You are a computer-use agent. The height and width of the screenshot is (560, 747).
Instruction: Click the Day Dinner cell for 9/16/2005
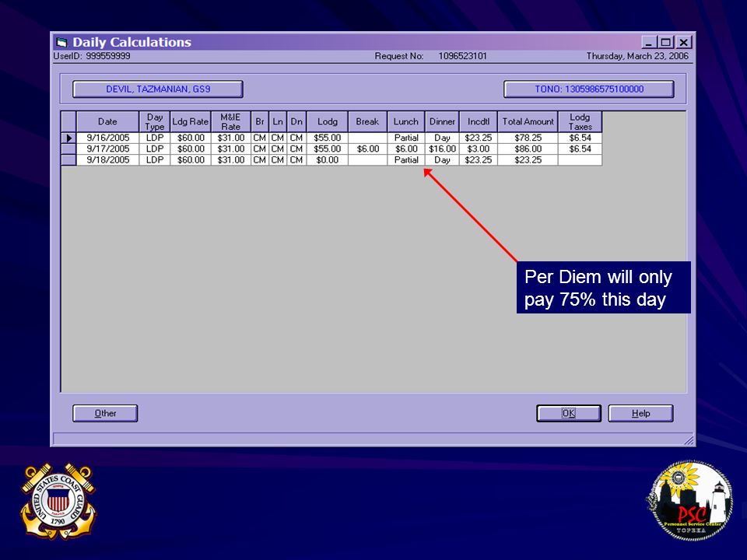click(x=442, y=138)
